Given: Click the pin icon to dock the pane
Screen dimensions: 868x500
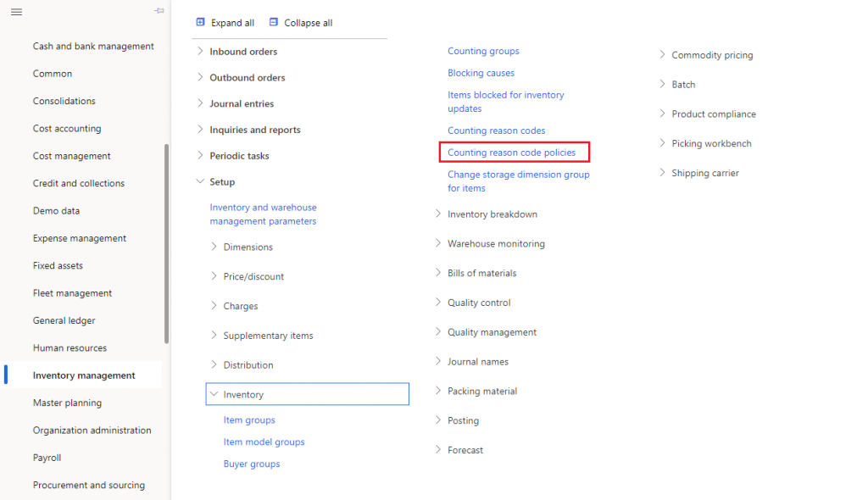Looking at the screenshot, I should coord(159,12).
